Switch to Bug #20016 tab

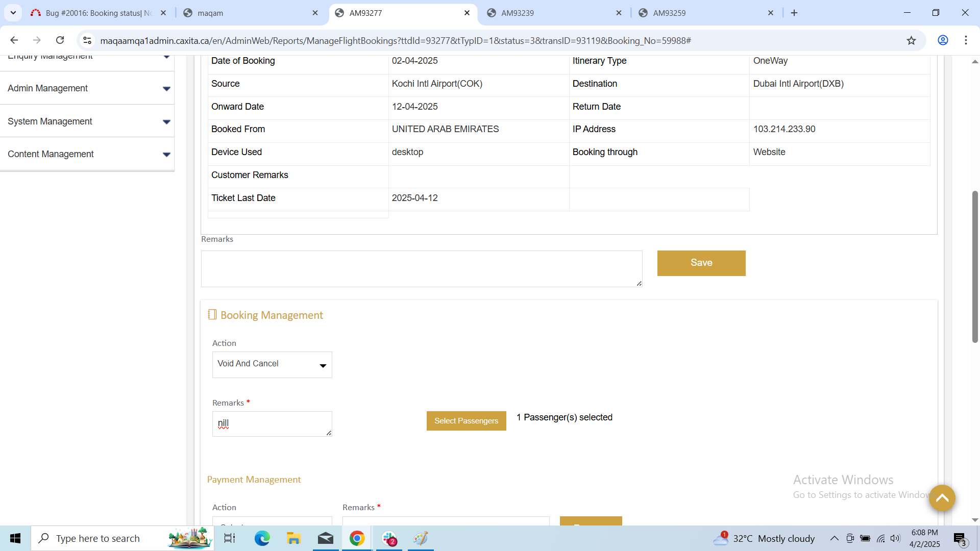[x=97, y=13]
